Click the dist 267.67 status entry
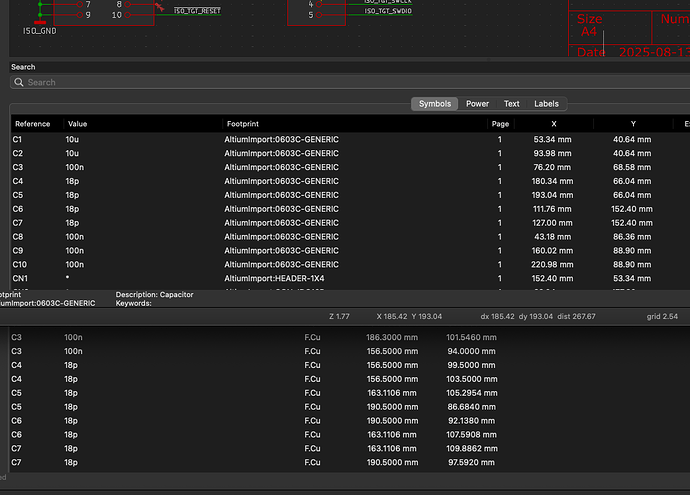 tap(576, 316)
